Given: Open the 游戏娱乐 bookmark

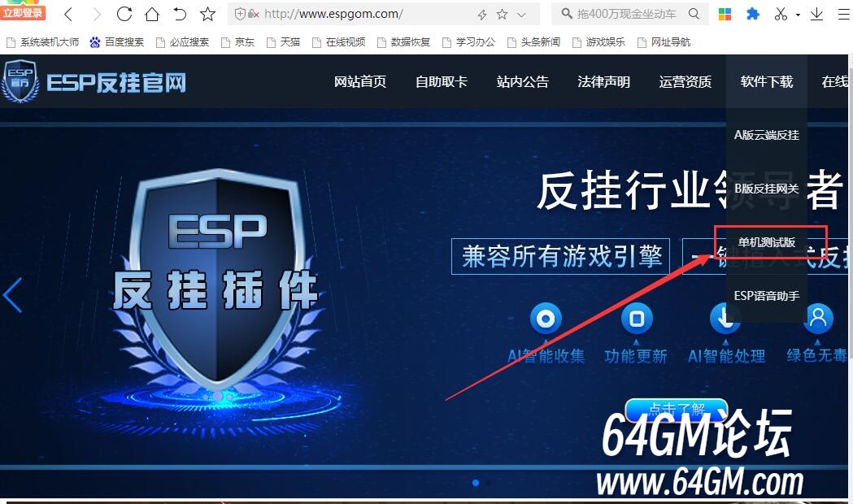Looking at the screenshot, I should (598, 42).
